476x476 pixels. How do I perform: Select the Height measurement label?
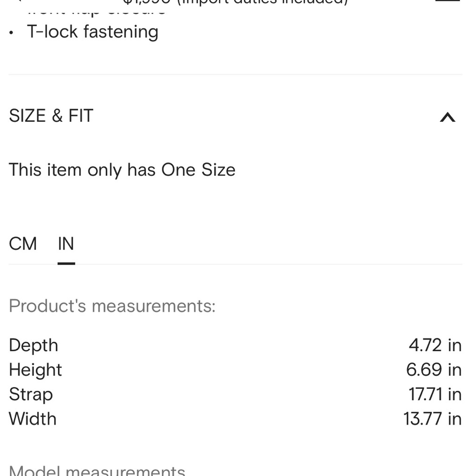point(35,370)
